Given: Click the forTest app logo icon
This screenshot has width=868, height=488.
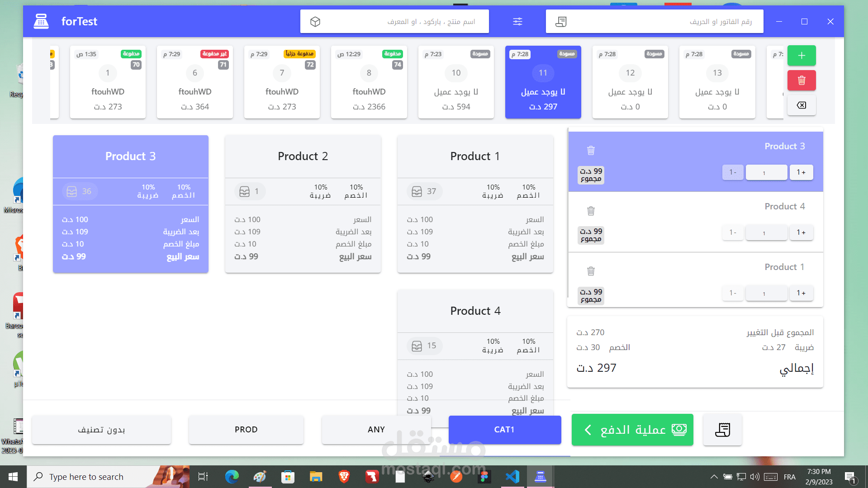Looking at the screenshot, I should click(x=41, y=21).
